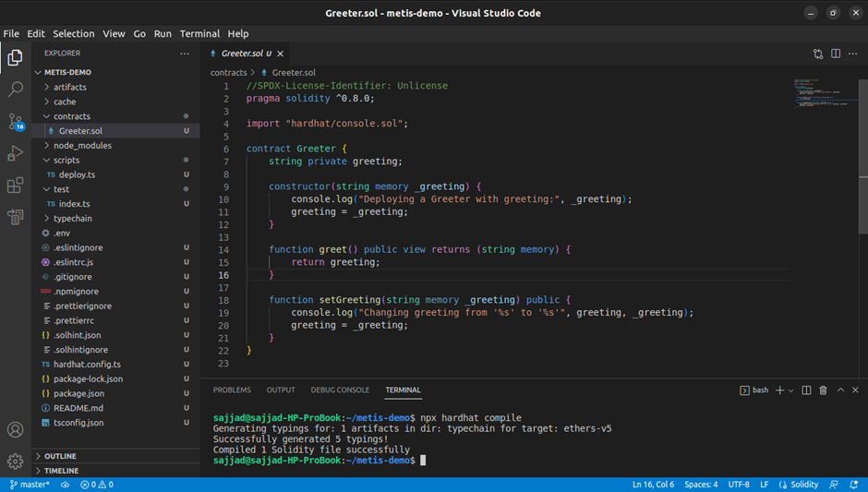This screenshot has height=492, width=868.
Task: Open the Extensions view
Action: click(15, 185)
